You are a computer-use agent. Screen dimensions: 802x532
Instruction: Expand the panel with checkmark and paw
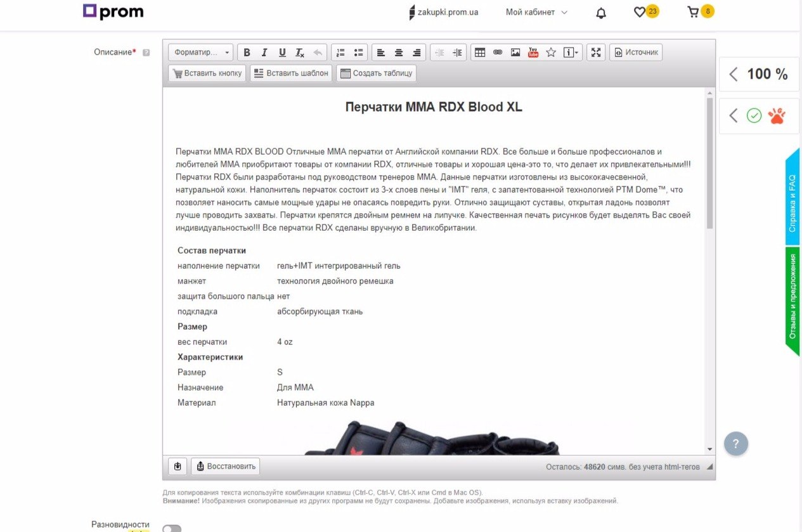760,115
